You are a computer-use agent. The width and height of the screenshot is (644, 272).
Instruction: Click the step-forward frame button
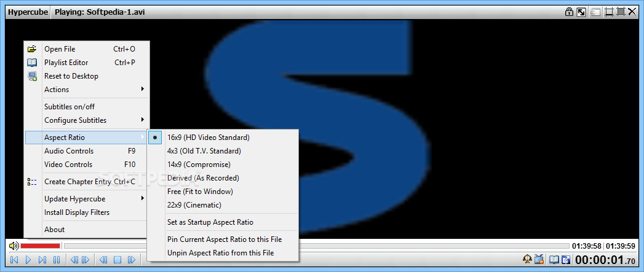(x=132, y=260)
